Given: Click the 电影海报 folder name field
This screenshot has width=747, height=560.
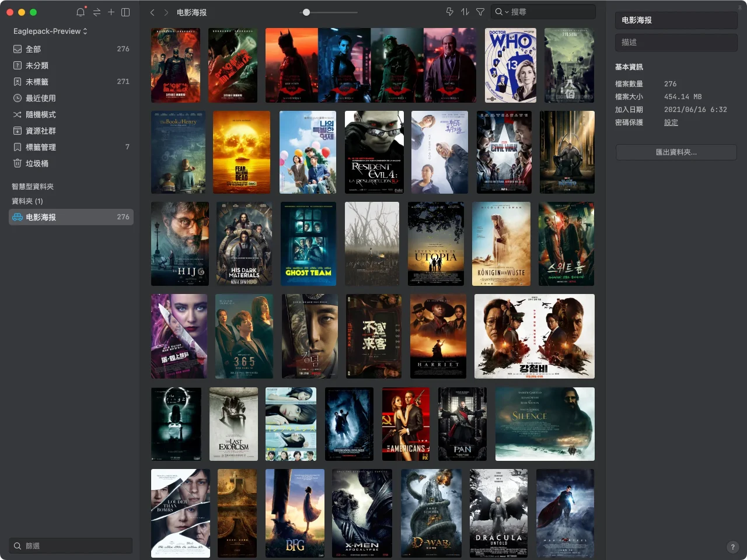Looking at the screenshot, I should (676, 20).
